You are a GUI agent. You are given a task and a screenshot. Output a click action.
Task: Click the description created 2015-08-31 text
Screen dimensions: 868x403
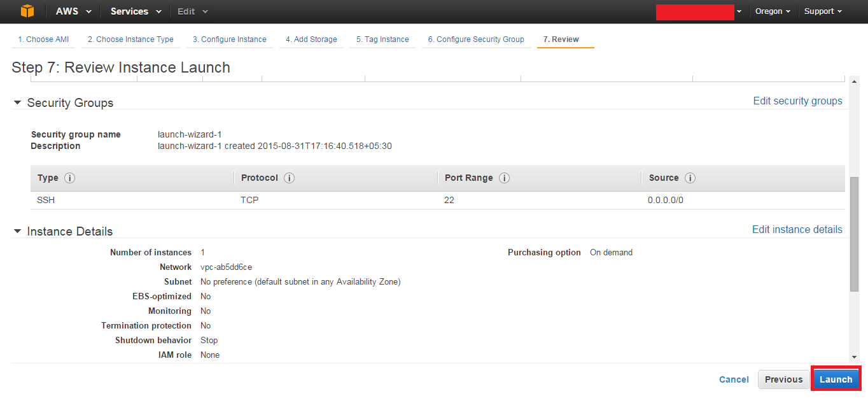[275, 146]
